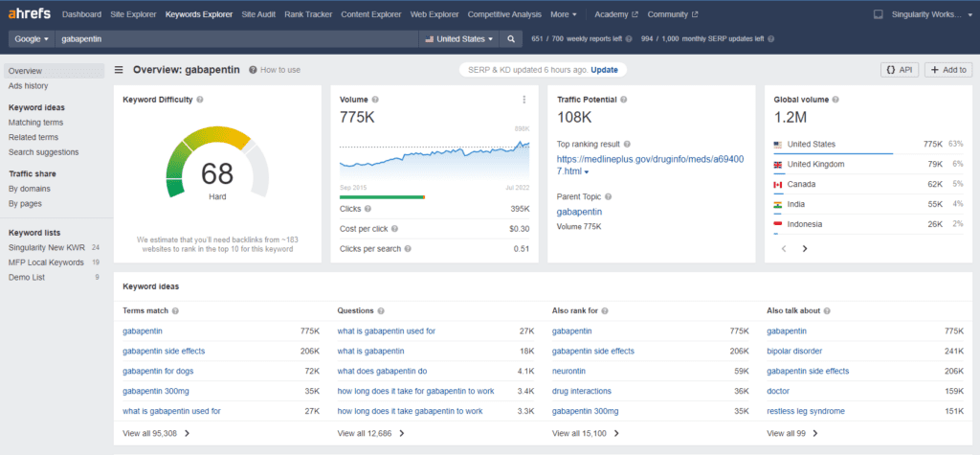Click the API button
The image size is (980, 455).
(900, 70)
